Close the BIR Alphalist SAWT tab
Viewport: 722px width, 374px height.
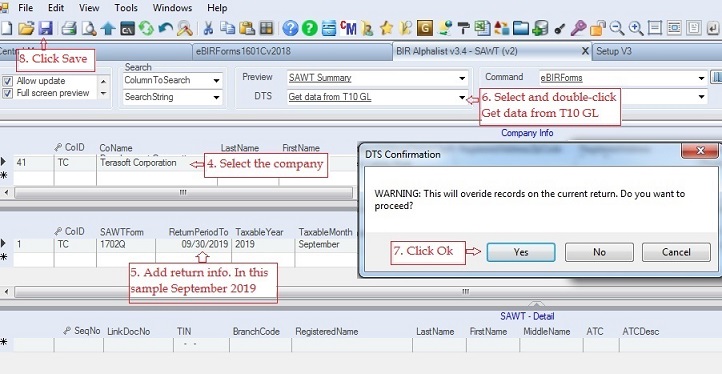pyautogui.click(x=585, y=51)
